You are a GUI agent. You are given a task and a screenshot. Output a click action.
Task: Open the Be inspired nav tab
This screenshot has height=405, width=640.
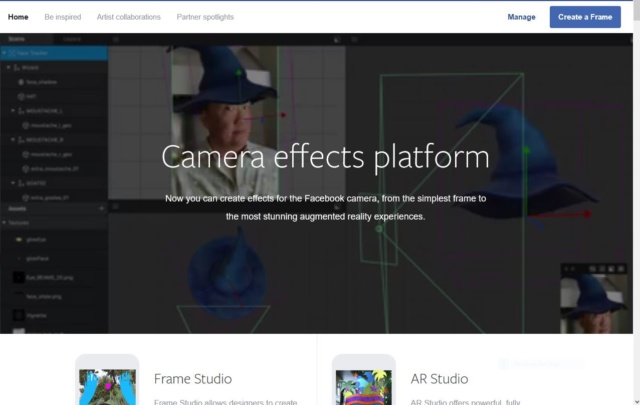63,17
